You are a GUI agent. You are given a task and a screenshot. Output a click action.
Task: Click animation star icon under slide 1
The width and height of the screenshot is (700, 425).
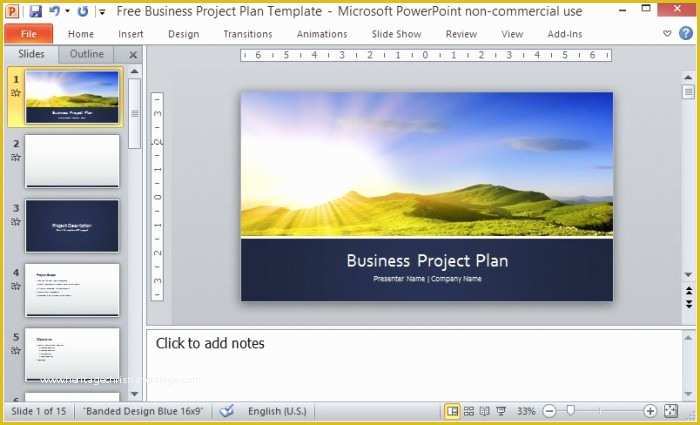[x=16, y=93]
